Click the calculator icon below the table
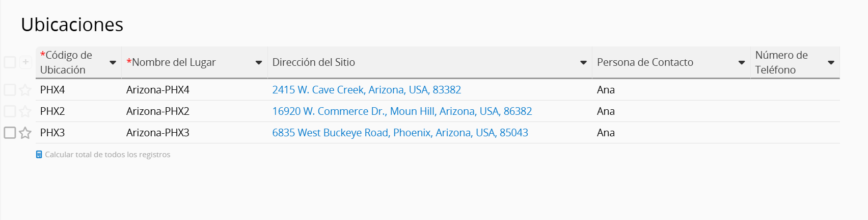 (x=39, y=155)
